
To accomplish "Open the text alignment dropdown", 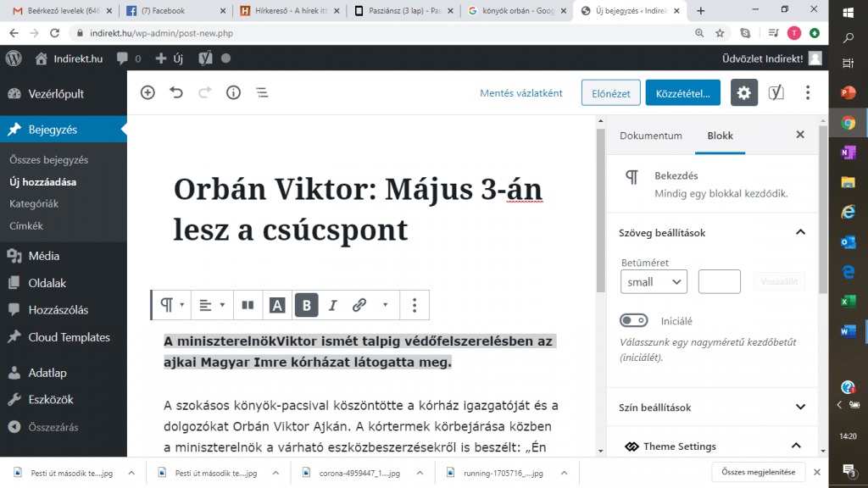I will click(212, 305).
